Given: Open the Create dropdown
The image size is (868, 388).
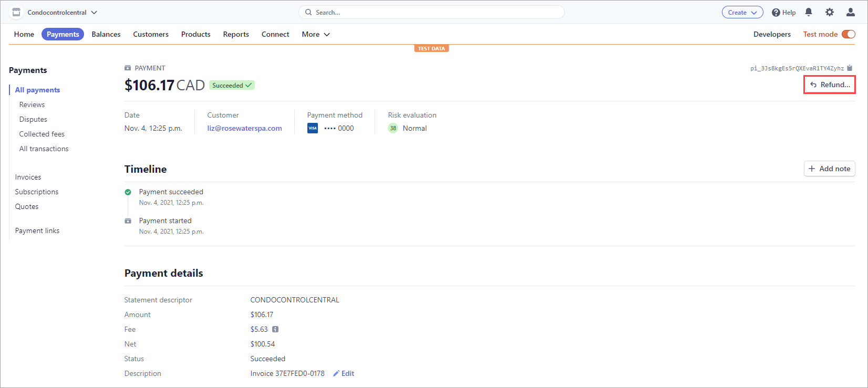Looking at the screenshot, I should tap(742, 12).
